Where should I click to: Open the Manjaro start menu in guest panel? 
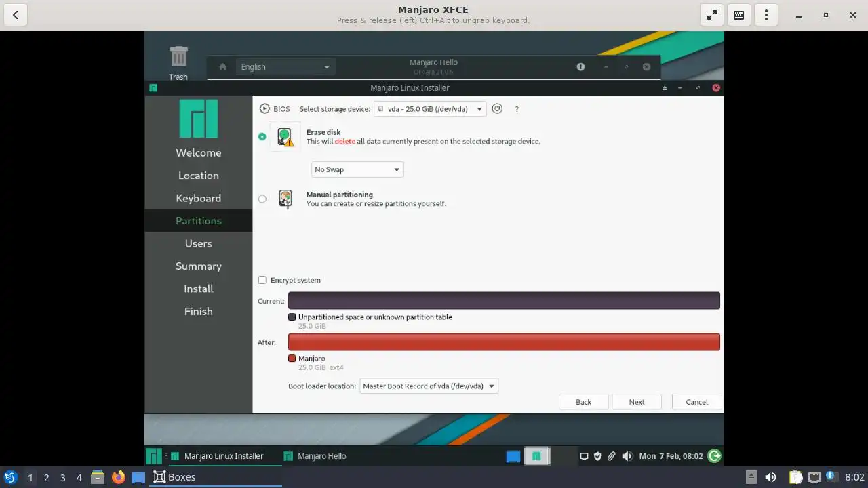[154, 456]
